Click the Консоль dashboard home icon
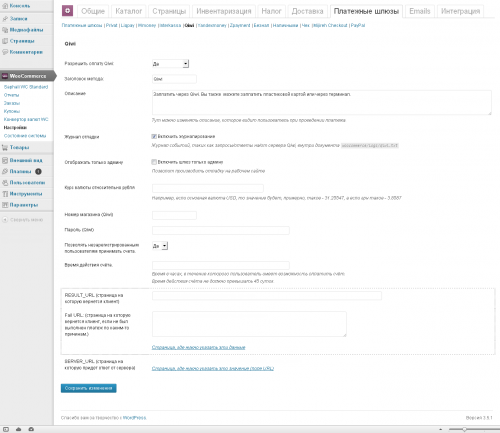The height and width of the screenshot is (433, 500). (x=5, y=6)
